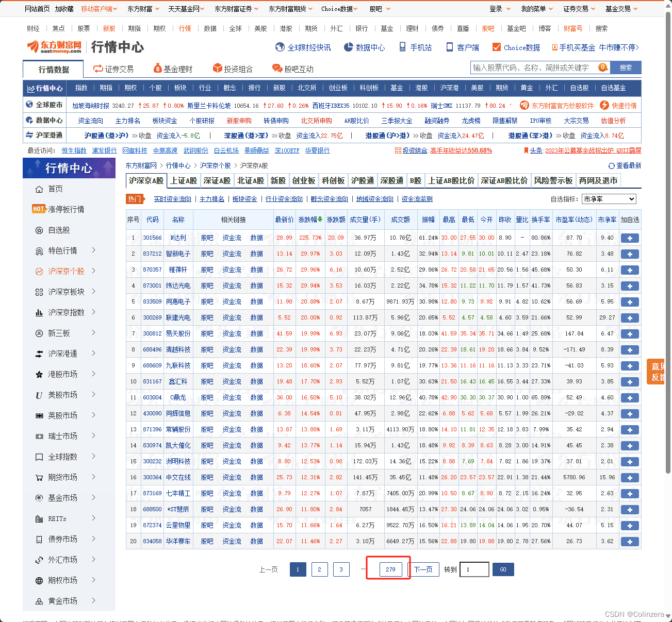Expand the 外汇市场 sidebar chevron

[94, 560]
